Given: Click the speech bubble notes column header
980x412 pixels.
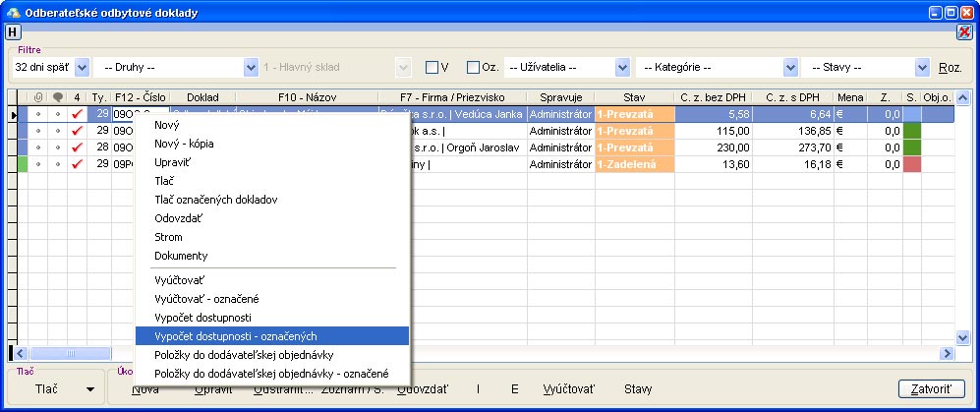Looking at the screenshot, I should tap(57, 97).
